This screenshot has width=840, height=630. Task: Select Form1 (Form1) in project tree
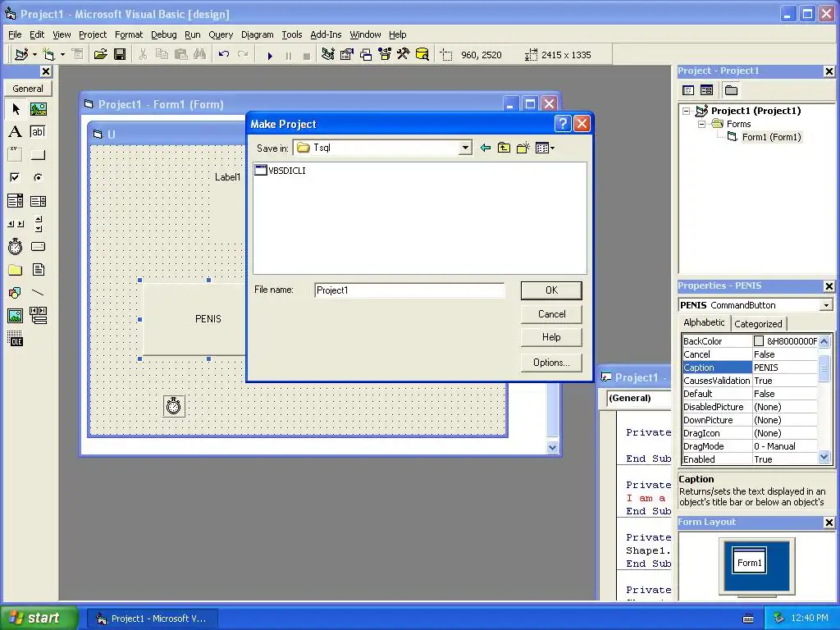point(771,137)
